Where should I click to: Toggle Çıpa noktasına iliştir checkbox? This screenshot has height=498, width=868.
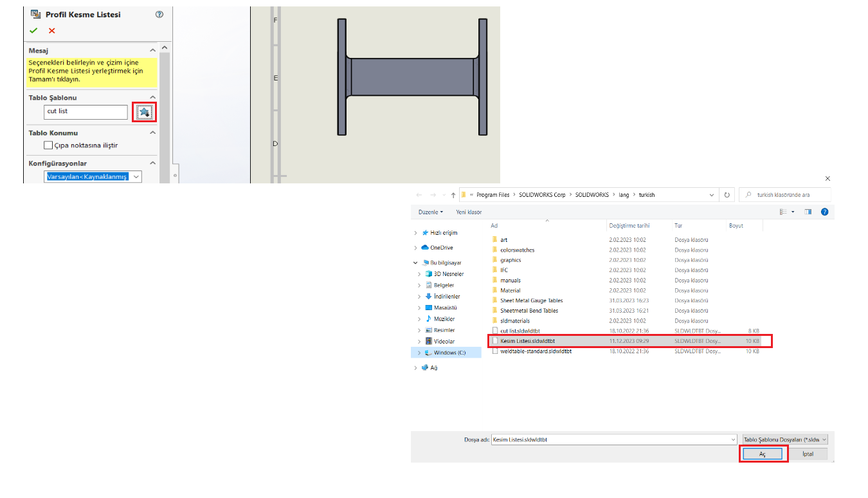click(48, 145)
